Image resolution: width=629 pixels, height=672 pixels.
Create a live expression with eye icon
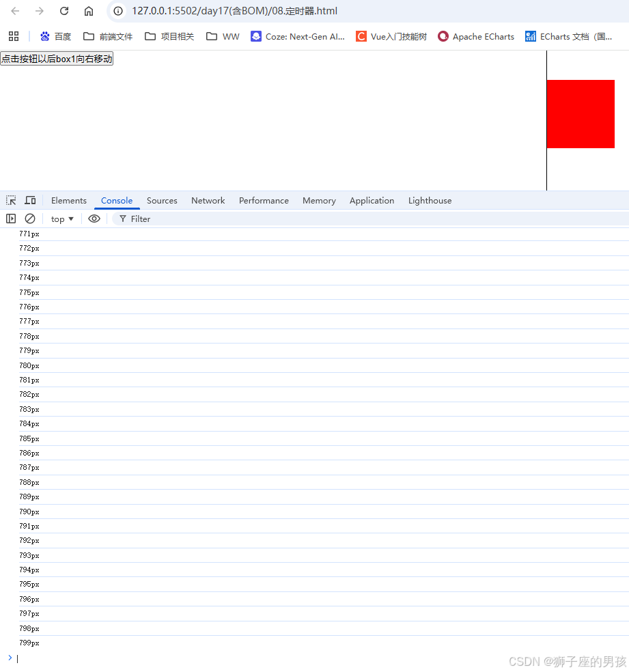pyautogui.click(x=94, y=219)
